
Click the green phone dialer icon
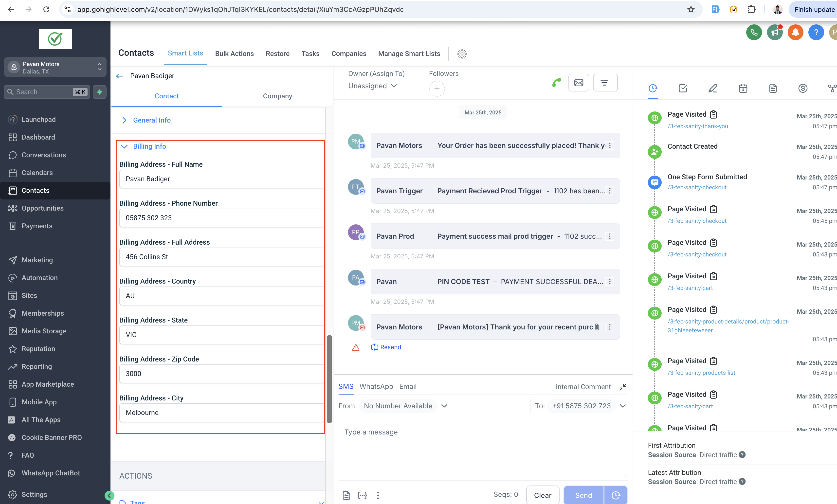754,33
